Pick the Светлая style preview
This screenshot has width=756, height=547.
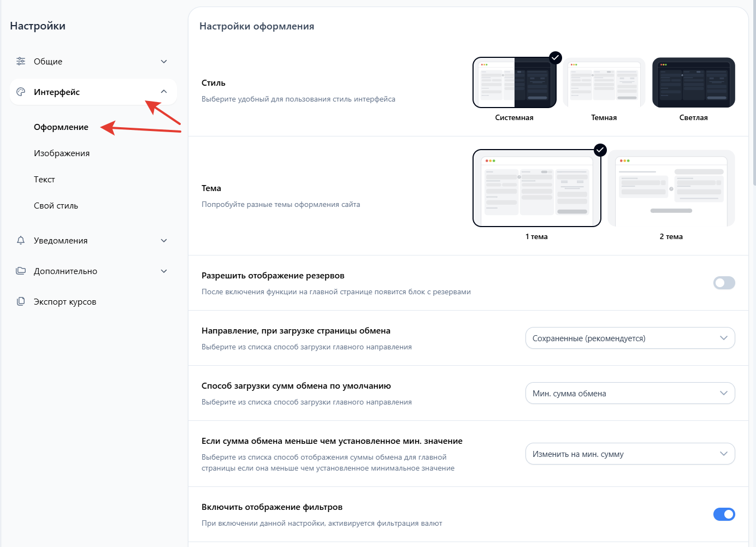(693, 82)
